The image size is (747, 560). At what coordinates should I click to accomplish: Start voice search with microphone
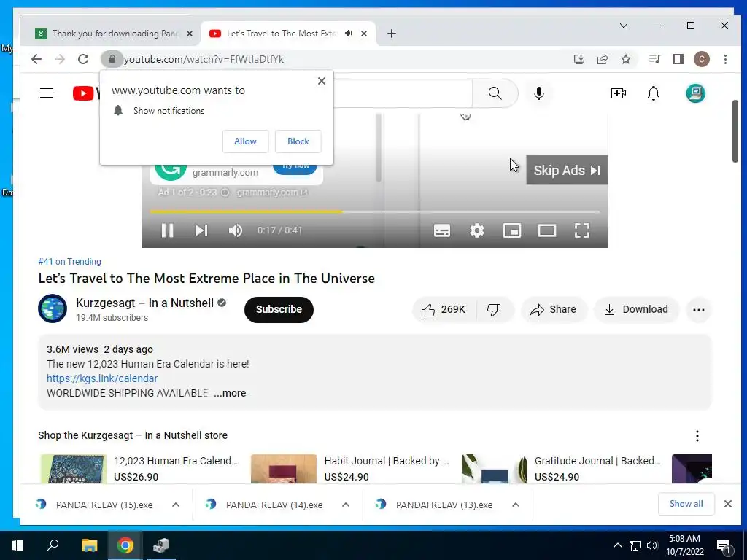click(x=539, y=93)
